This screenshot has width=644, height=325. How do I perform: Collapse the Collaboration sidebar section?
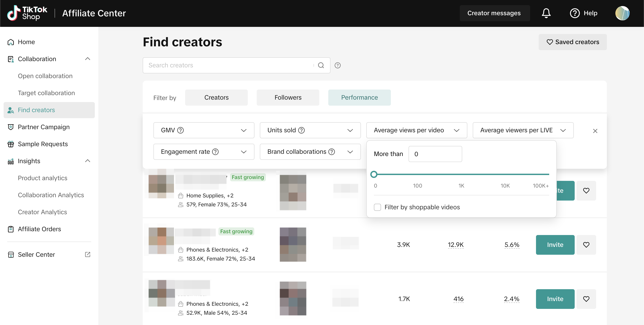pyautogui.click(x=87, y=59)
